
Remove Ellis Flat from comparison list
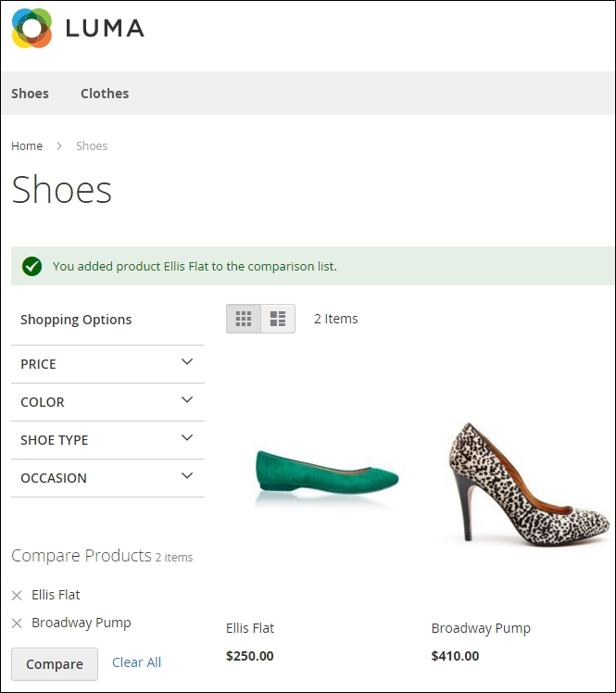point(17,596)
